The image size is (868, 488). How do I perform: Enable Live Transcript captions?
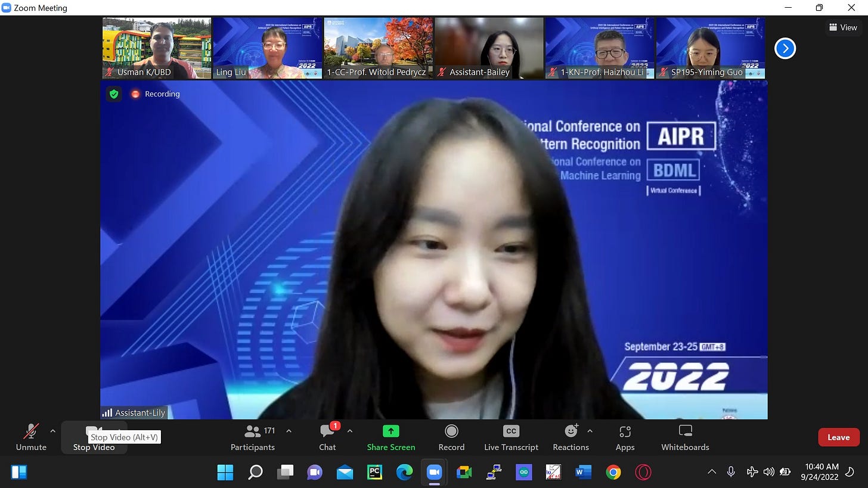[511, 437]
